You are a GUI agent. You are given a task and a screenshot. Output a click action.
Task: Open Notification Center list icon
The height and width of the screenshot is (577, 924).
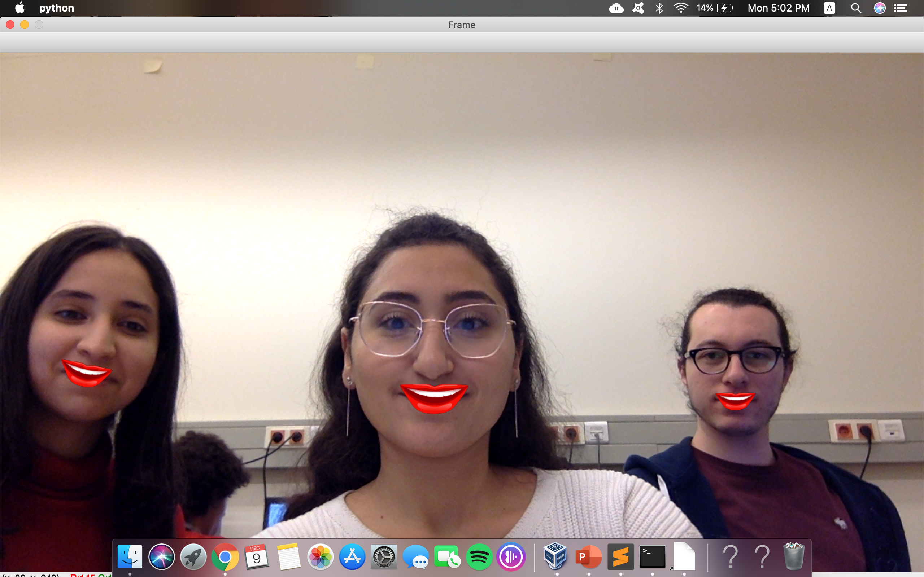[901, 8]
